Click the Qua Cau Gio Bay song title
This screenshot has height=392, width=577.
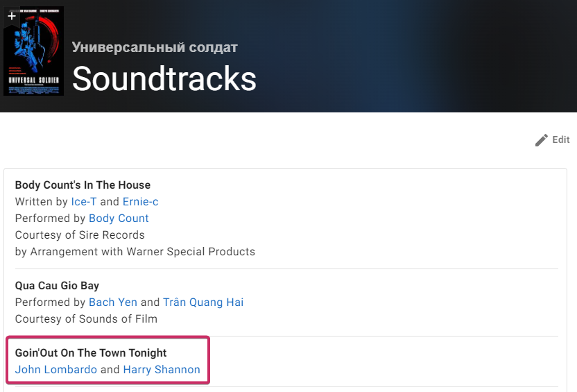[x=57, y=286]
